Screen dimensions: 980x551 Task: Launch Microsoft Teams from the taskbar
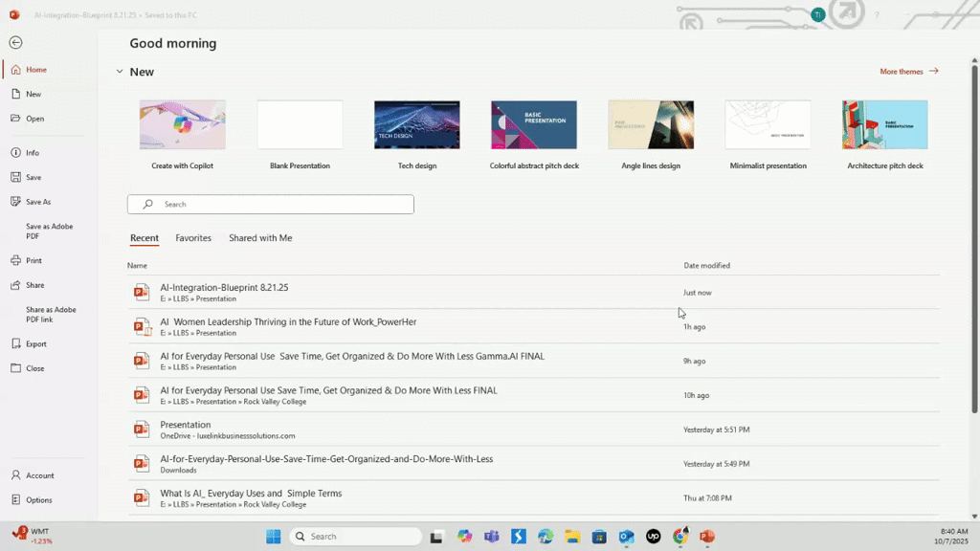[x=491, y=536]
